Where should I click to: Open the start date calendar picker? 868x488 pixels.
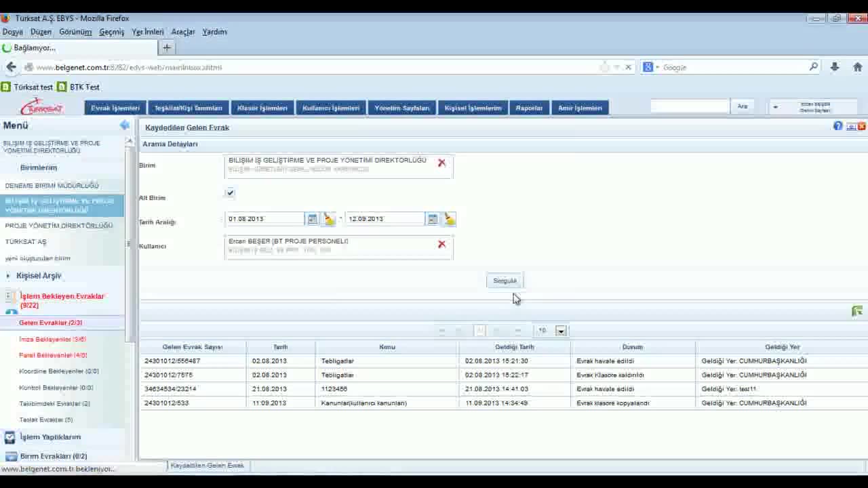[312, 219]
